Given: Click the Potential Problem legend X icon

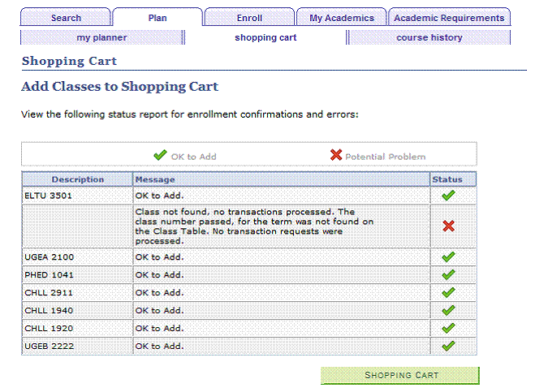Looking at the screenshot, I should coord(336,156).
